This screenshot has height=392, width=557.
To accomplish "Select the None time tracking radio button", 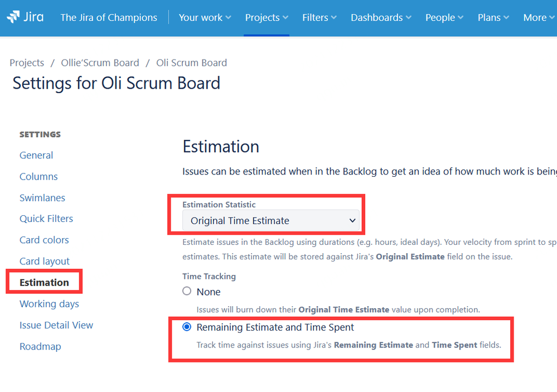I will 187,291.
